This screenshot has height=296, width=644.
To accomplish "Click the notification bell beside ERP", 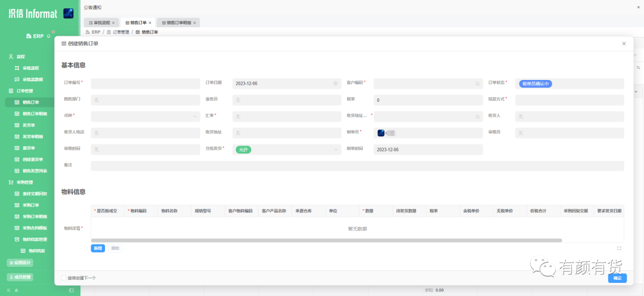I will point(48,36).
